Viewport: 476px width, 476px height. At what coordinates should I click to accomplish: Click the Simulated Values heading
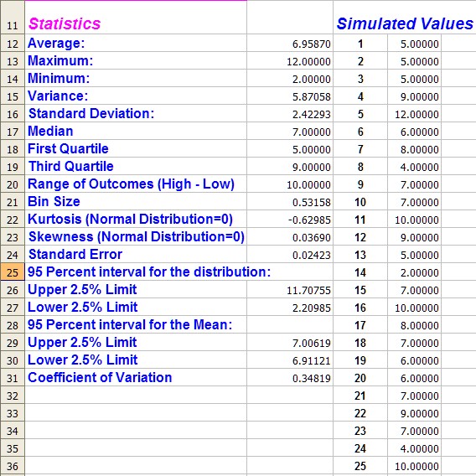pos(405,23)
